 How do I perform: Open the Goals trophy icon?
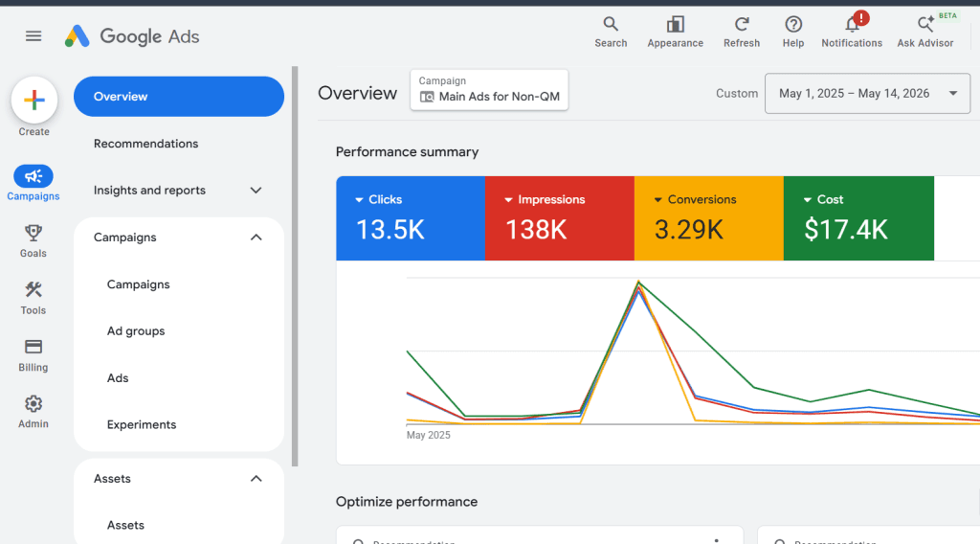33,234
